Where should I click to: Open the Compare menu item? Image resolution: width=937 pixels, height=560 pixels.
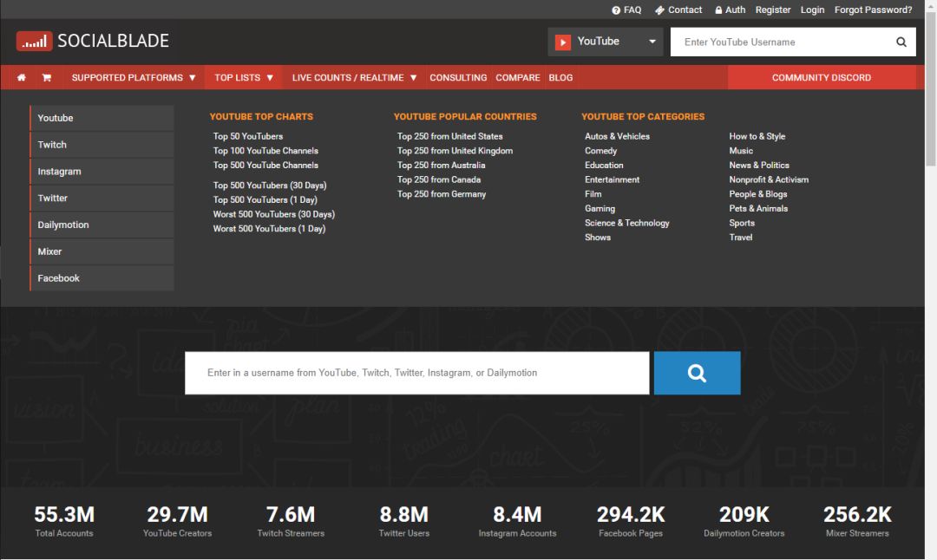coord(517,78)
